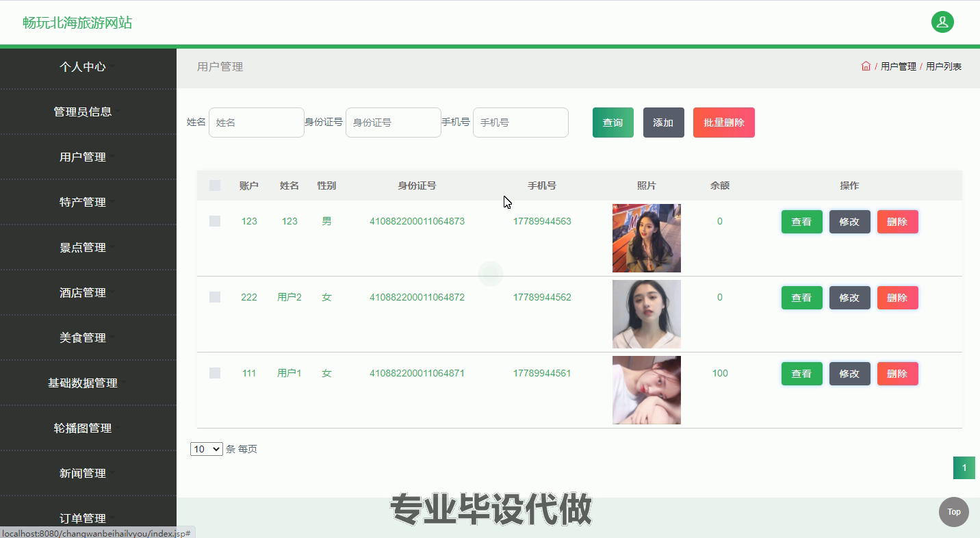Click the balance value 100
The width and height of the screenshot is (980, 538).
coord(720,373)
